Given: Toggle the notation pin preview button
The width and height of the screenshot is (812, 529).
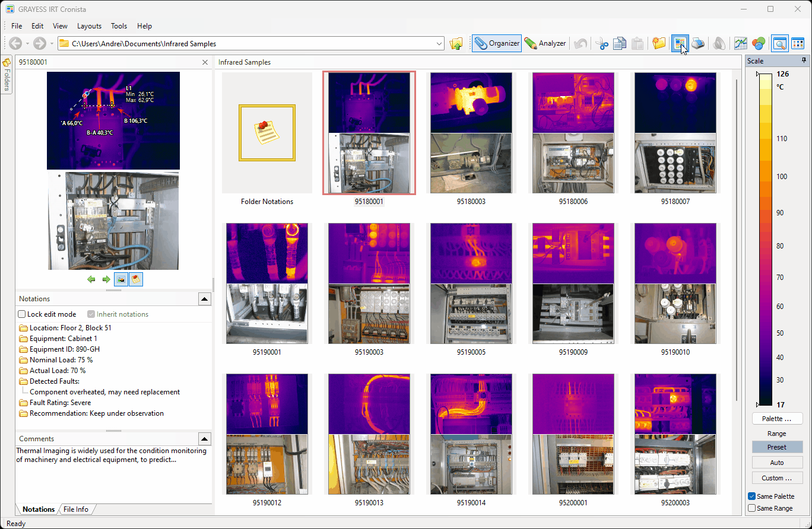Looking at the screenshot, I should tap(136, 279).
